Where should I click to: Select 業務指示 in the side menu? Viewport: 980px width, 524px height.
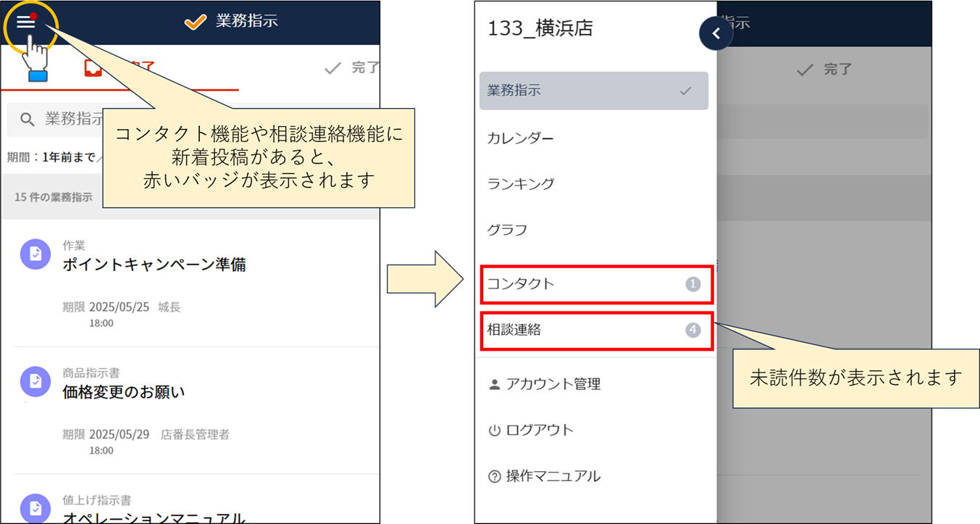click(x=594, y=91)
